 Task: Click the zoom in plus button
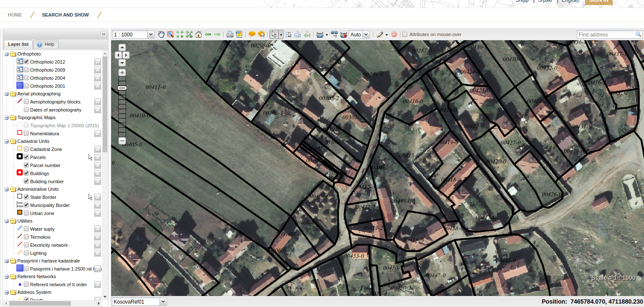coord(122,73)
